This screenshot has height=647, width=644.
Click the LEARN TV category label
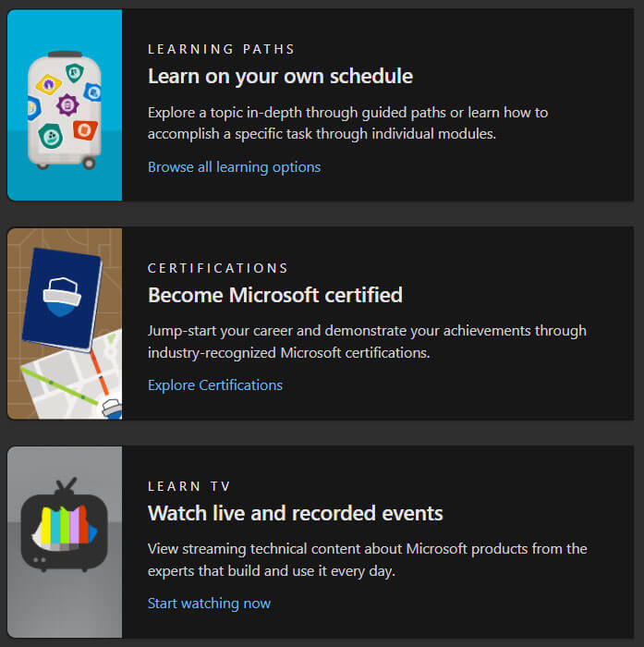(188, 486)
